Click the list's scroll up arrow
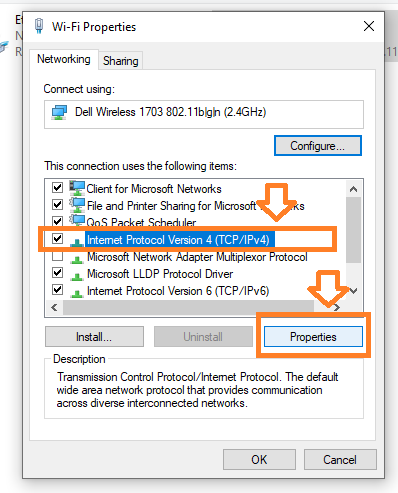The height and width of the screenshot is (493, 398). tap(353, 189)
